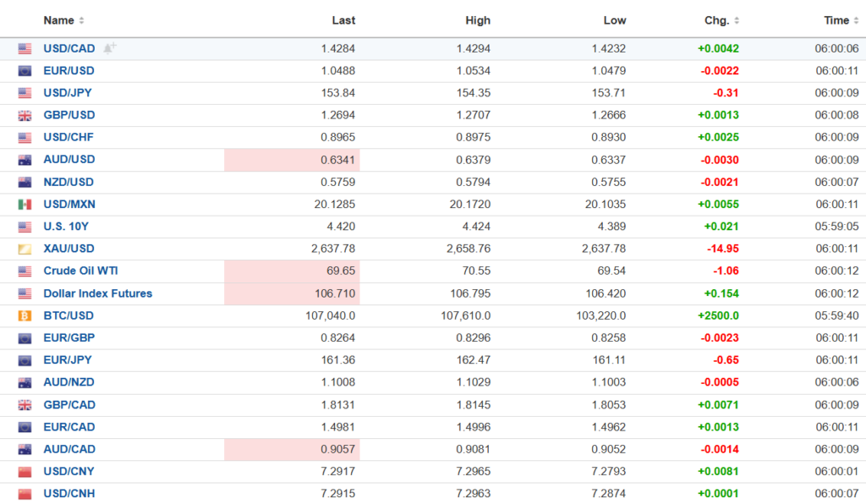The image size is (866, 504).
Task: Click the red-highlighted AUD/CAD last price
Action: pos(338,449)
